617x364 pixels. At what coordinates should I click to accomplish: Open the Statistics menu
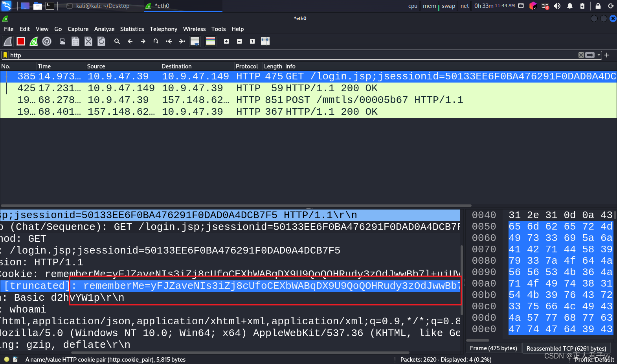tap(132, 29)
